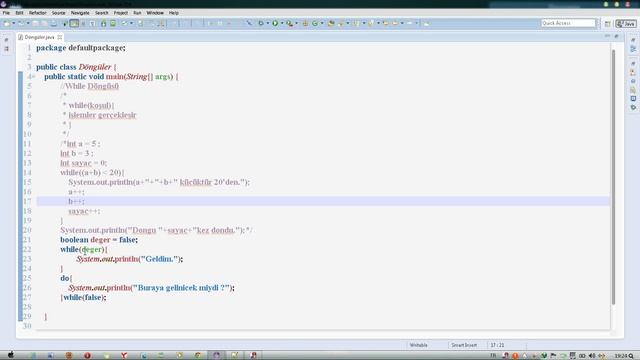640x360 pixels.
Task: Click the class name Döngüler
Action: 95,67
